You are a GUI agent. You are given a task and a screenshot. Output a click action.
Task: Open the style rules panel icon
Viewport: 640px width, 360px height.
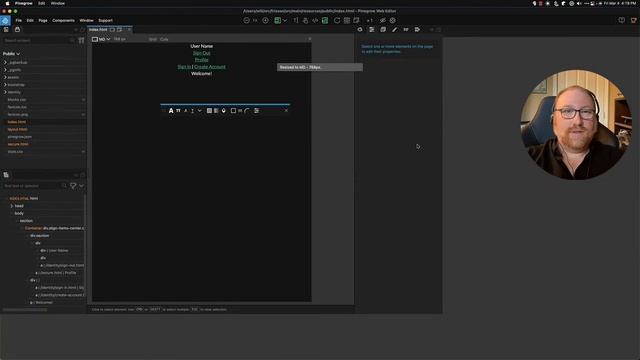(371, 29)
